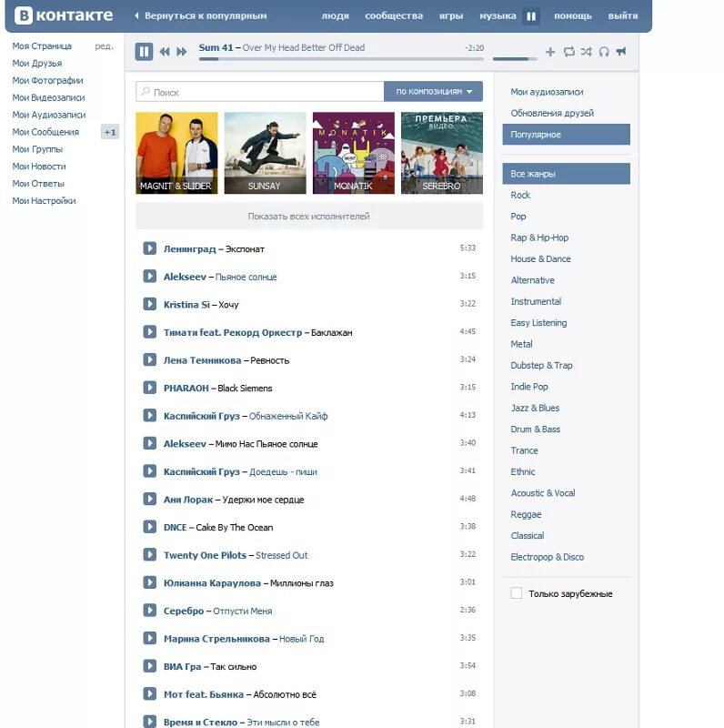Screen dimensions: 724x728
Task: Play Ани Лорак – Удержи мое сердце
Action: pyautogui.click(x=149, y=499)
